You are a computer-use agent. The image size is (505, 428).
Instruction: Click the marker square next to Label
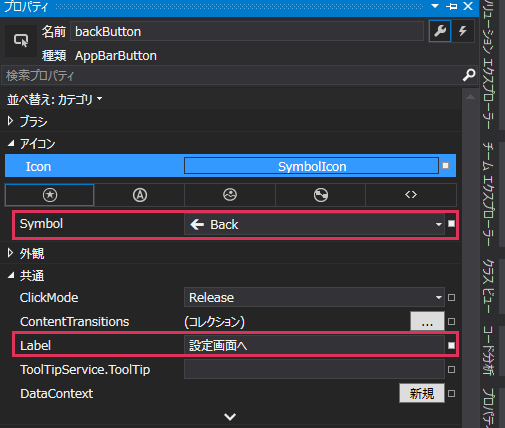click(451, 345)
